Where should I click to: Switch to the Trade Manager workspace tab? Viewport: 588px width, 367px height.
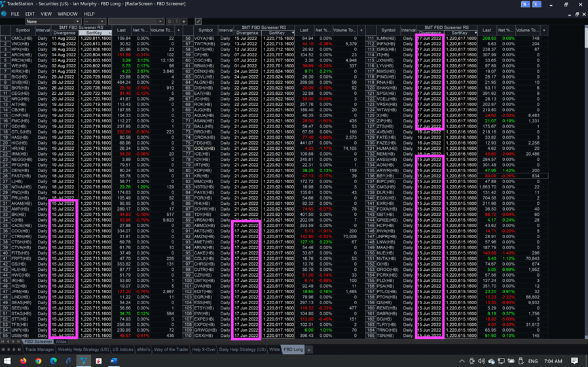pos(40,350)
